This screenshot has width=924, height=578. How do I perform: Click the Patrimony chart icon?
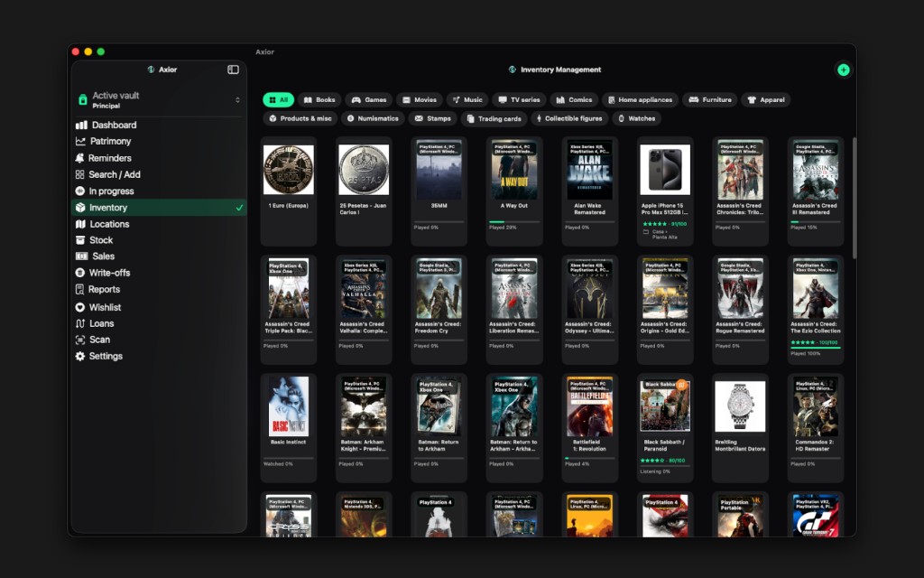(80, 141)
